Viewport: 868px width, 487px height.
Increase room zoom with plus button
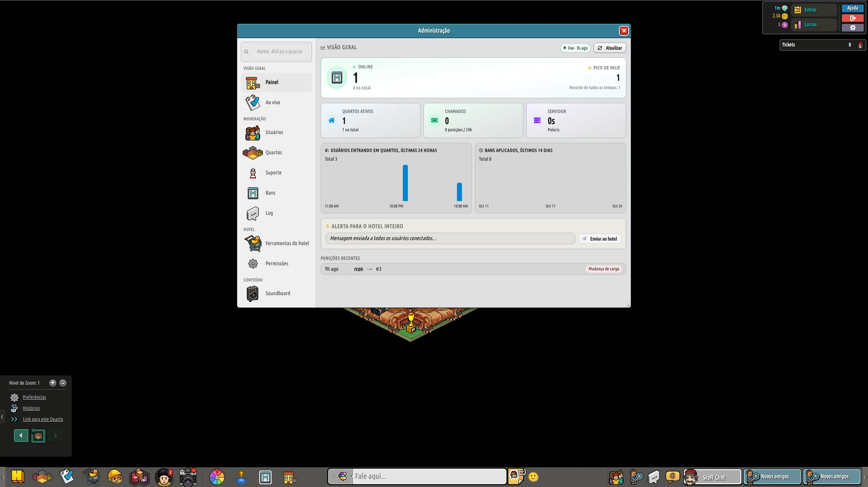point(53,383)
